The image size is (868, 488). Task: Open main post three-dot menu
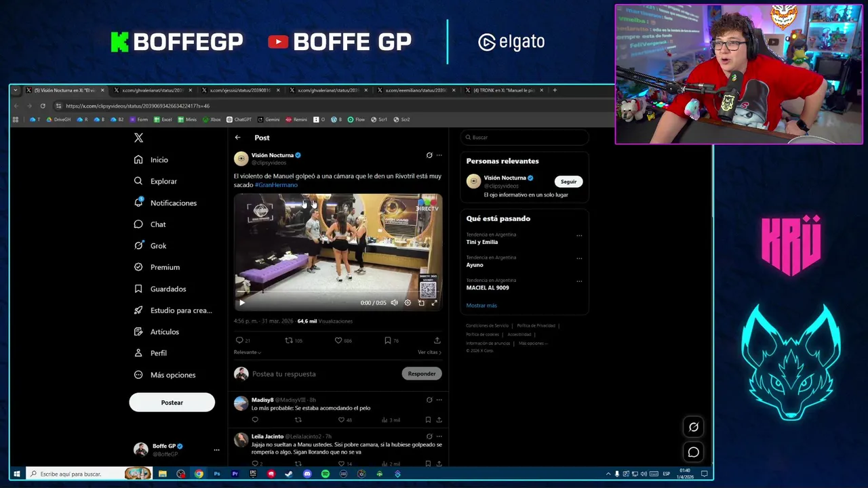(439, 155)
